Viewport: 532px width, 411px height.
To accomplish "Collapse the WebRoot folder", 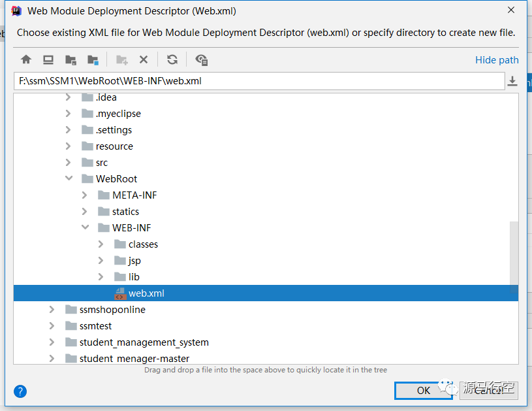I will pyautogui.click(x=69, y=179).
